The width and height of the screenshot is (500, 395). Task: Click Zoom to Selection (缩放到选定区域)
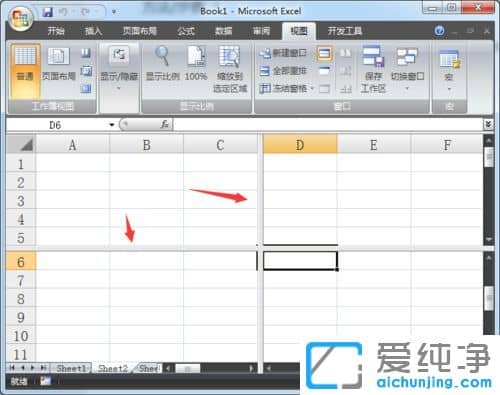coord(230,69)
